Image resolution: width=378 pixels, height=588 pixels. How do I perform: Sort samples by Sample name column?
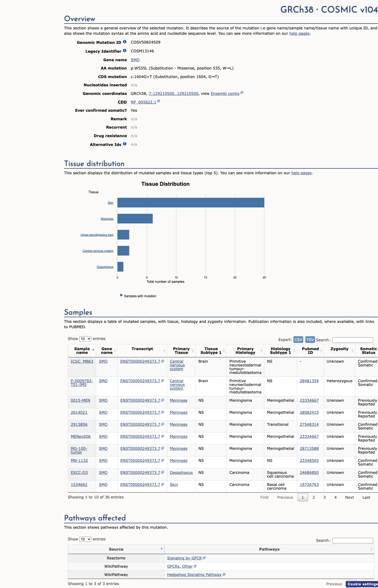[82, 351]
